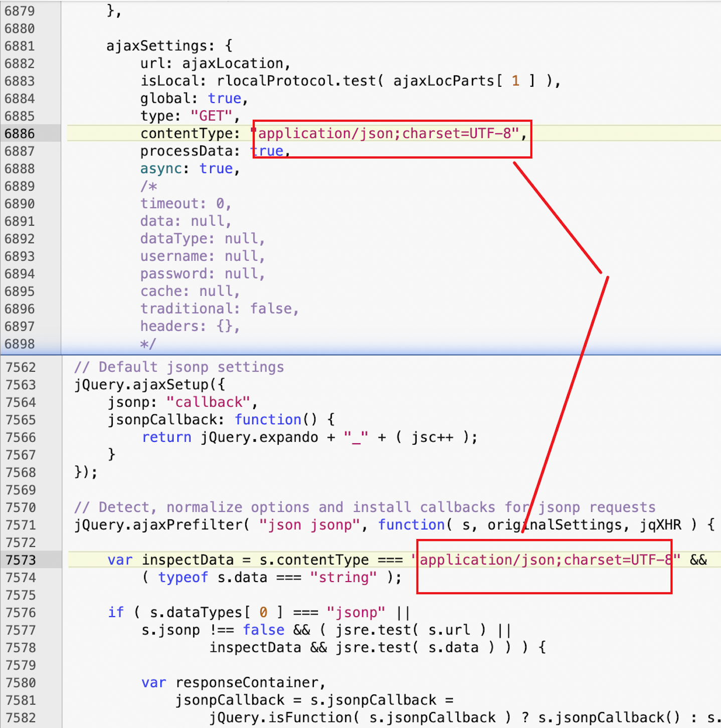This screenshot has height=728, width=721.
Task: Click "var responseContainer," line
Action: coord(234,683)
